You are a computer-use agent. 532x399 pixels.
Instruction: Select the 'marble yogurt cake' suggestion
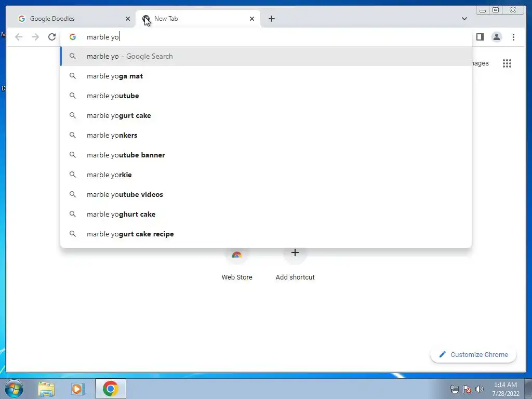(266, 115)
